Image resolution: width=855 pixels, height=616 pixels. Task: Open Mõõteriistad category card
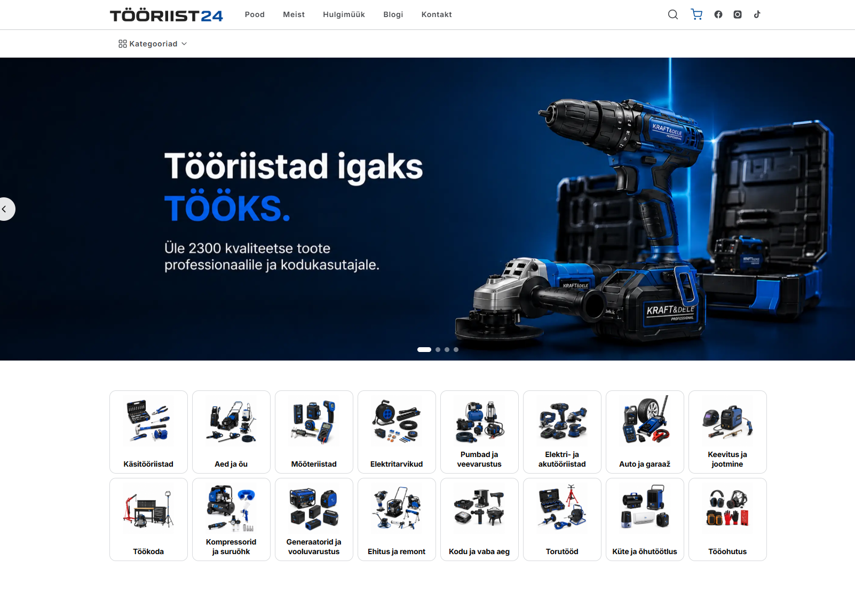(314, 432)
